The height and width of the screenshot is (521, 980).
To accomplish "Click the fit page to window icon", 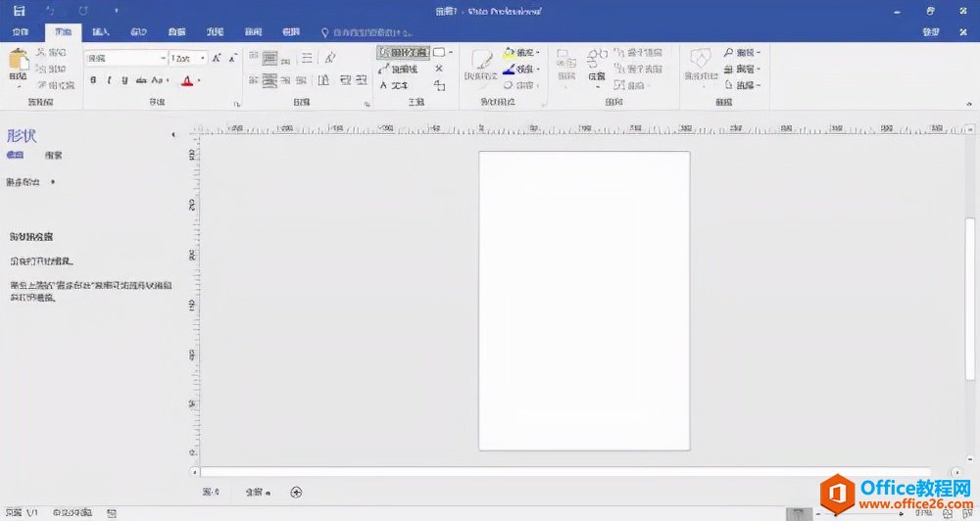I will (948, 513).
